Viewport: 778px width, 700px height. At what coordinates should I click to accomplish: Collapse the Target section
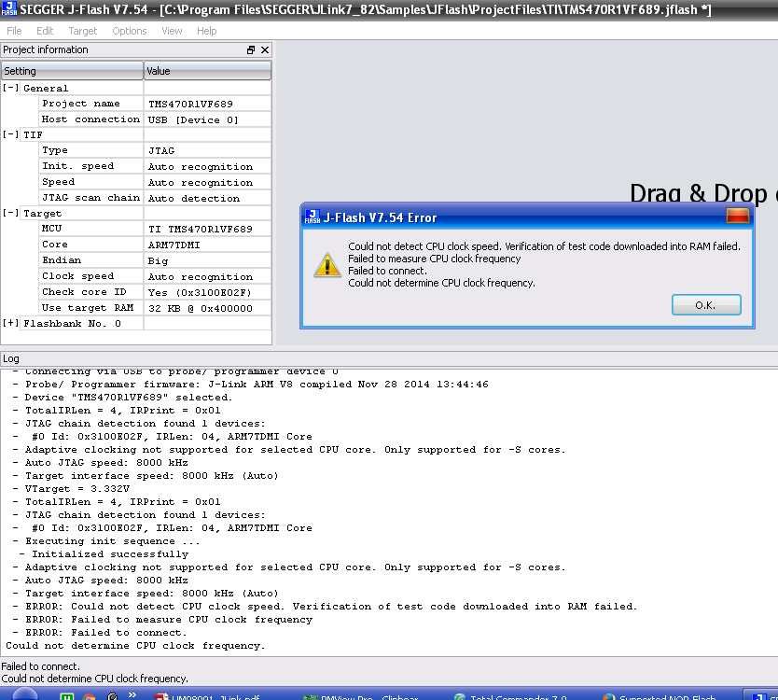coord(10,213)
